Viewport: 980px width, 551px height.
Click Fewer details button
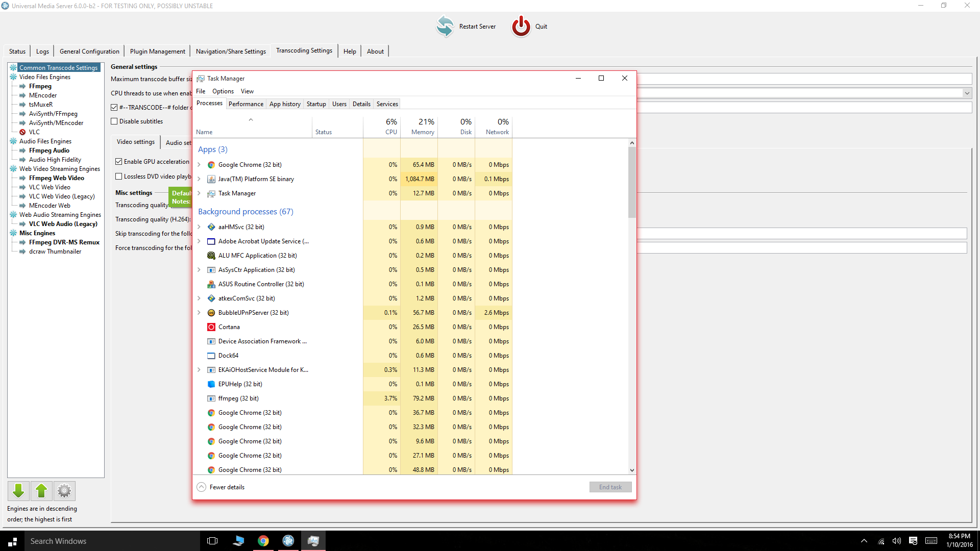tap(220, 487)
